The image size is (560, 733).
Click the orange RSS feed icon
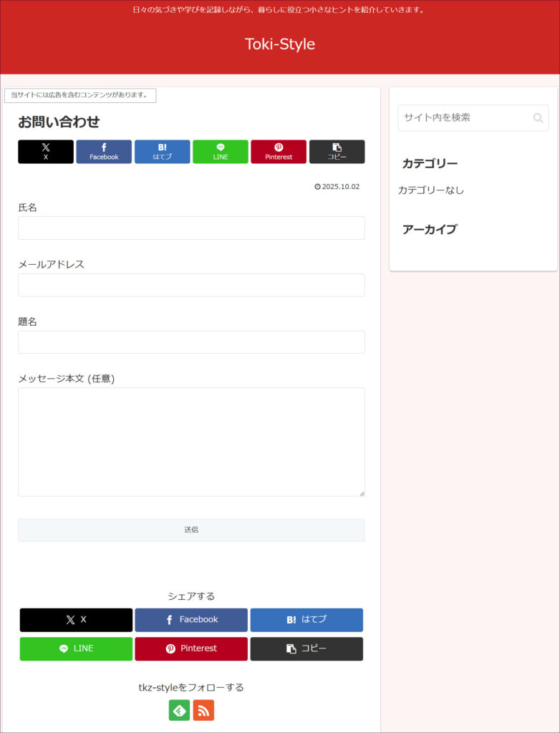pyautogui.click(x=203, y=710)
